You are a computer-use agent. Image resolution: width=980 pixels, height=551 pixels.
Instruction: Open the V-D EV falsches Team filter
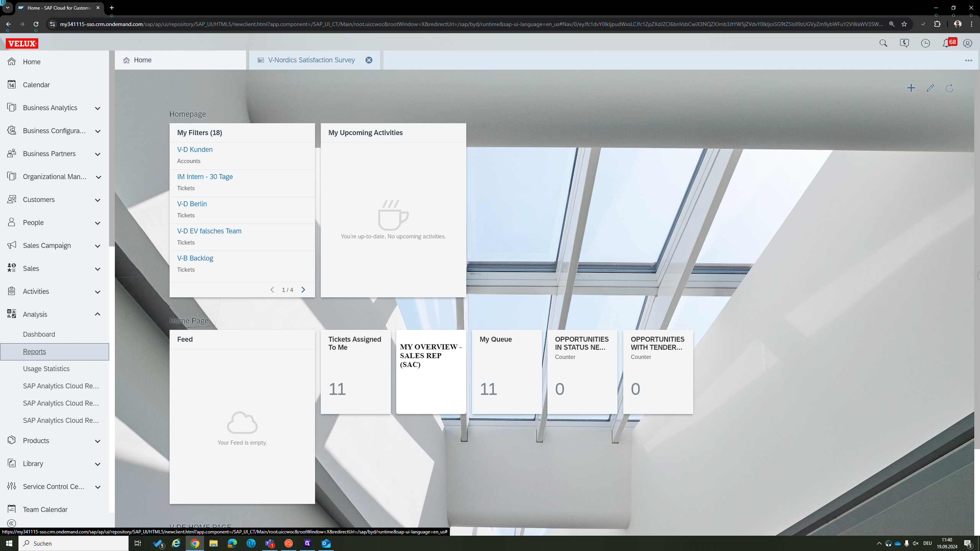coord(209,231)
